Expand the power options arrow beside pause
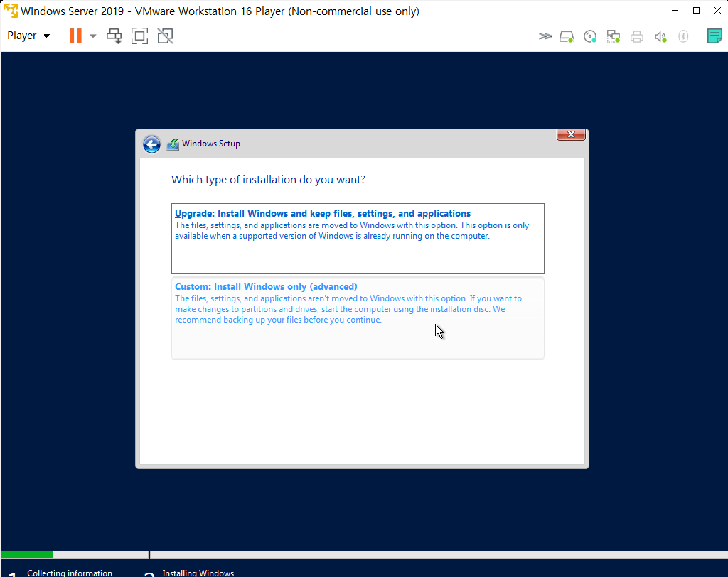This screenshot has width=728, height=577. click(93, 36)
